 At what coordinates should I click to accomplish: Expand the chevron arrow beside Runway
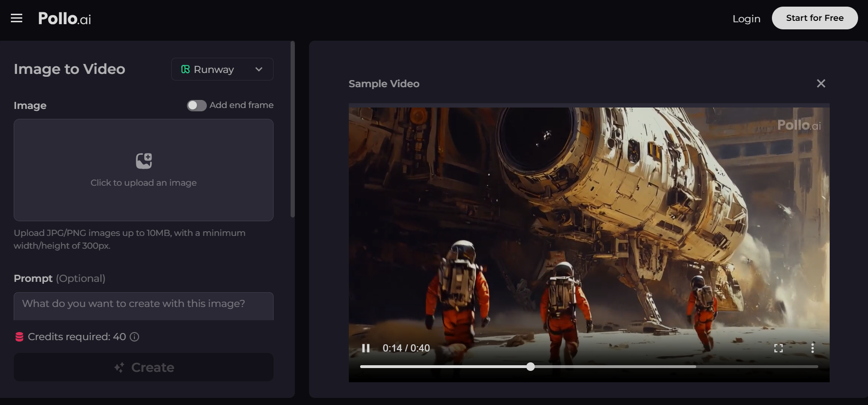(259, 69)
